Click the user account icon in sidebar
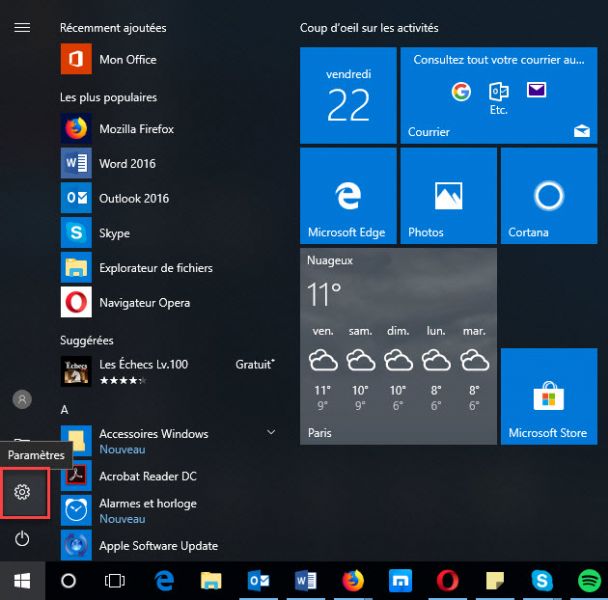The width and height of the screenshot is (608, 600). [x=22, y=399]
